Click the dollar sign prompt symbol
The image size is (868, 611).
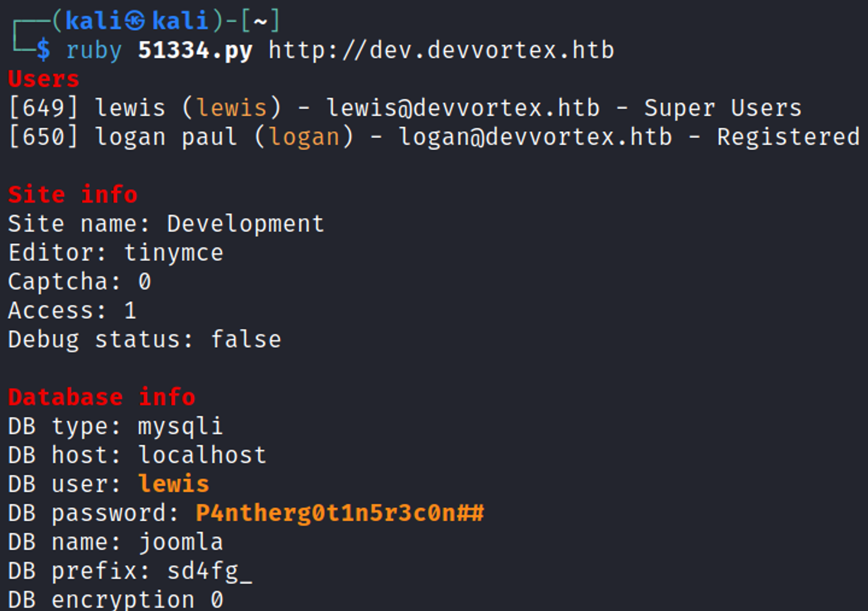point(43,50)
